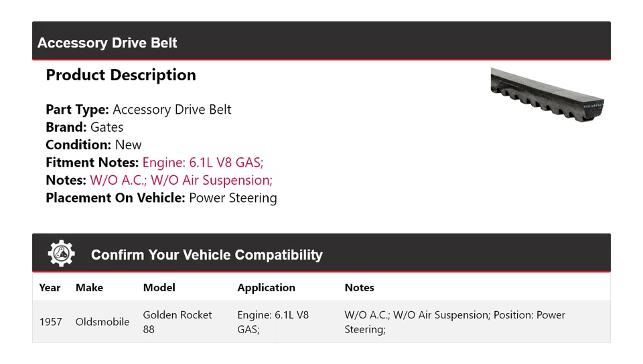This screenshot has width=643, height=364.
Task: Click the red Engine: 6.1L V8 GAS fitment text
Action: click(203, 163)
